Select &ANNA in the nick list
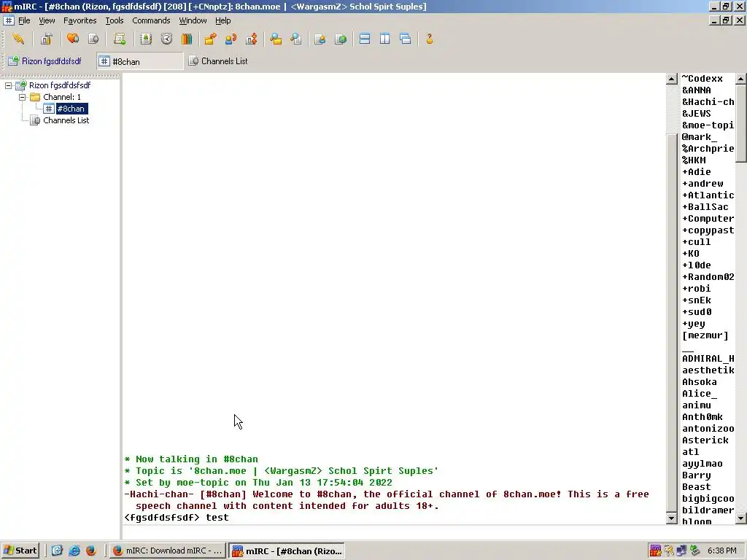Viewport: 747px width, 560px height. click(697, 90)
